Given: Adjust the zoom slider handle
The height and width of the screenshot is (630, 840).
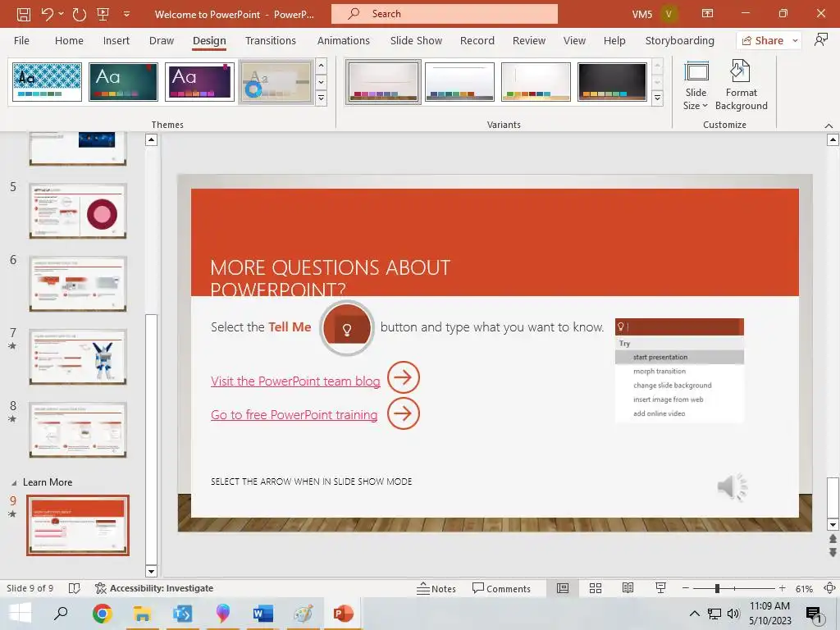Looking at the screenshot, I should pos(717,588).
